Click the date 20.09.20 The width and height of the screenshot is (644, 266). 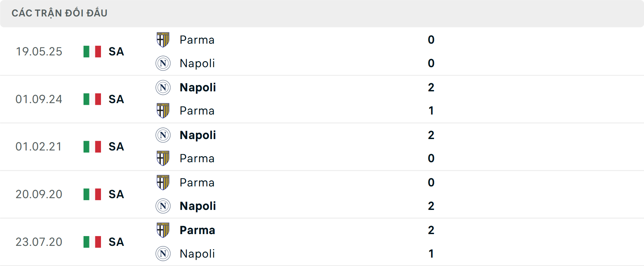39,194
